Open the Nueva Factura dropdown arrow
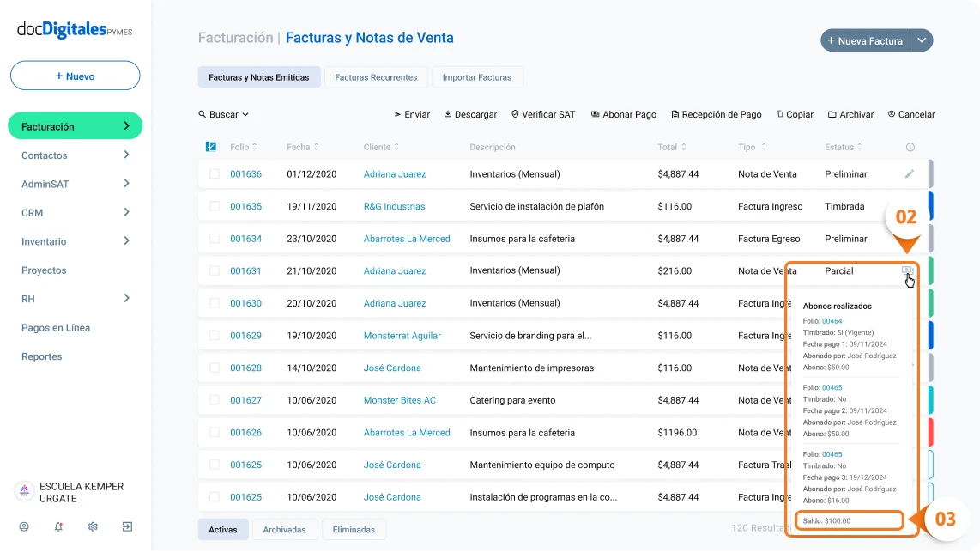This screenshot has width=980, height=553. (922, 40)
